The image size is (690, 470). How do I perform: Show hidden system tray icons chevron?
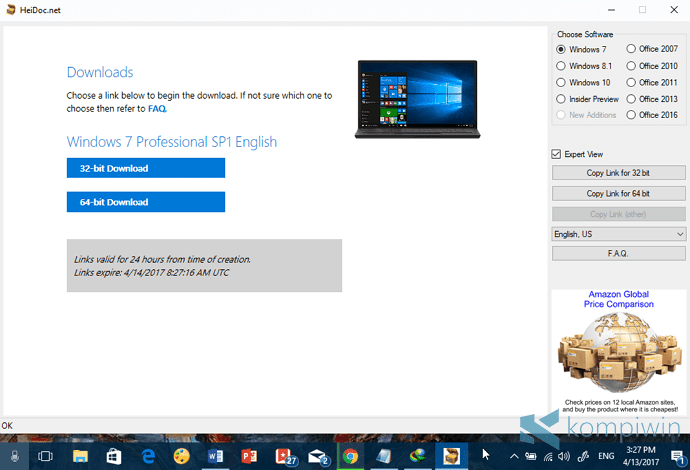click(514, 456)
